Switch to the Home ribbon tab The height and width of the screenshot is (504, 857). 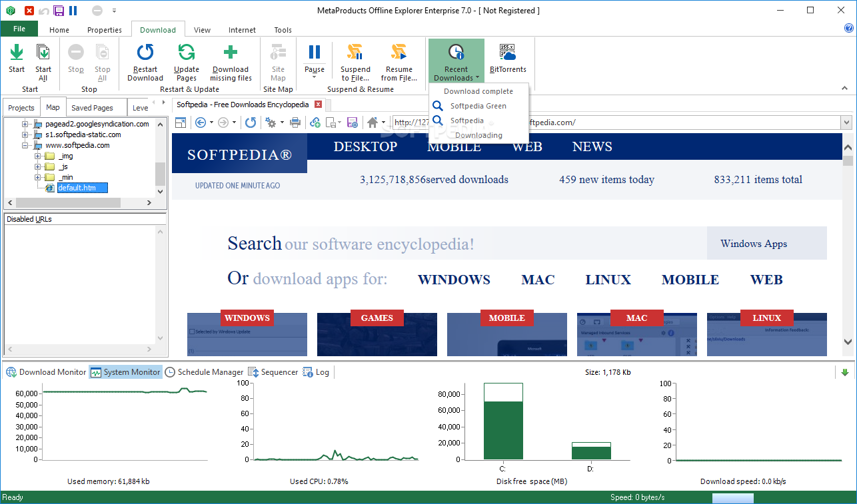pos(59,30)
